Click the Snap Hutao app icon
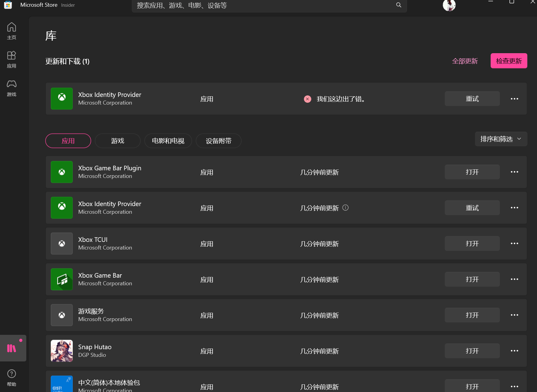537x392 pixels. 62,351
